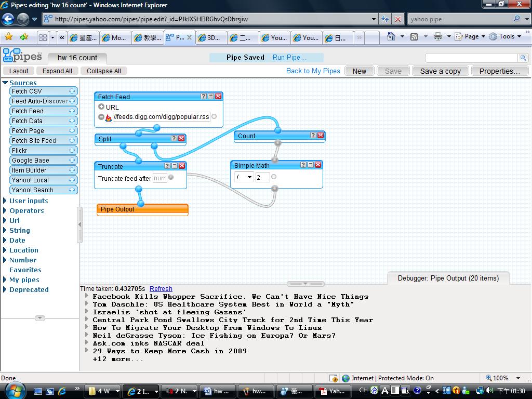This screenshot has width=532, height=399.
Task: Add Fetch Data module with its plus icon
Action: coord(72,121)
